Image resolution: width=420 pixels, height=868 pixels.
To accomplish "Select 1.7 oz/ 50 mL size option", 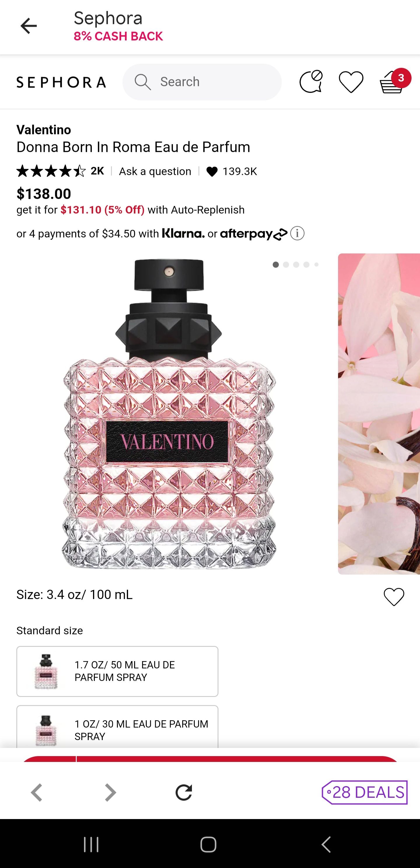I will [118, 671].
